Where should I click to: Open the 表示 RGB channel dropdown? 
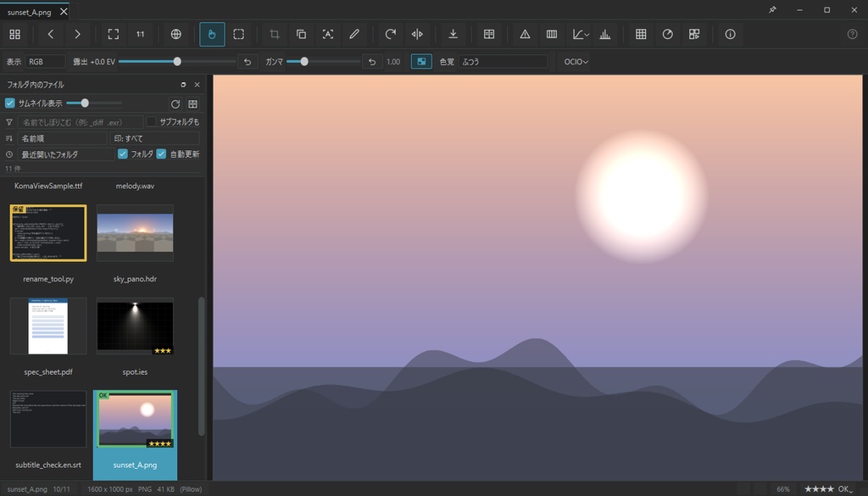coord(45,61)
